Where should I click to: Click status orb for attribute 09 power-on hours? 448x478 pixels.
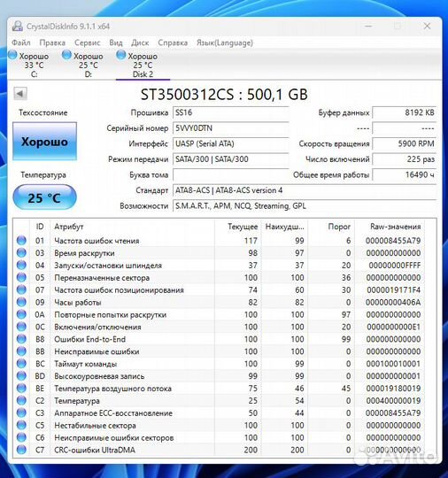click(21, 302)
